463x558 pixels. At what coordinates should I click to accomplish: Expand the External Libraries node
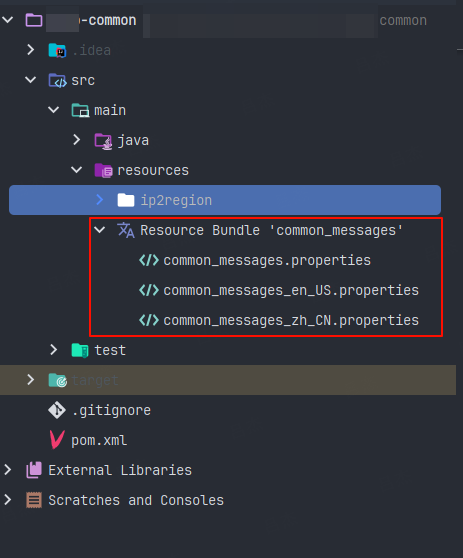[x=8, y=470]
